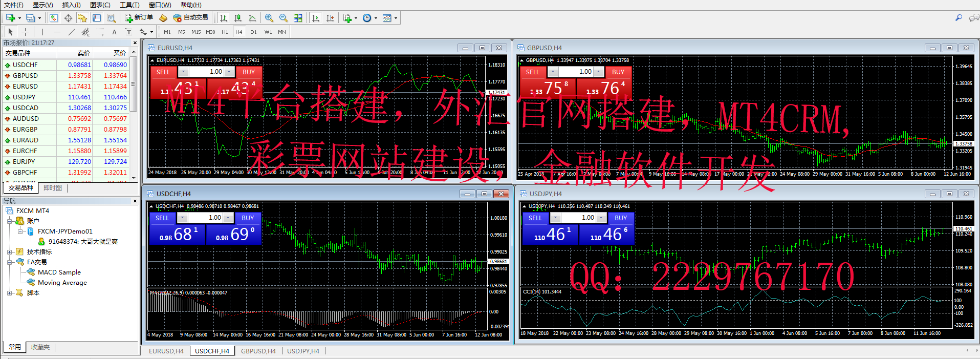Open the volume dropdown on GBPUSD chart
This screenshot has height=359, width=980.
(553, 72)
